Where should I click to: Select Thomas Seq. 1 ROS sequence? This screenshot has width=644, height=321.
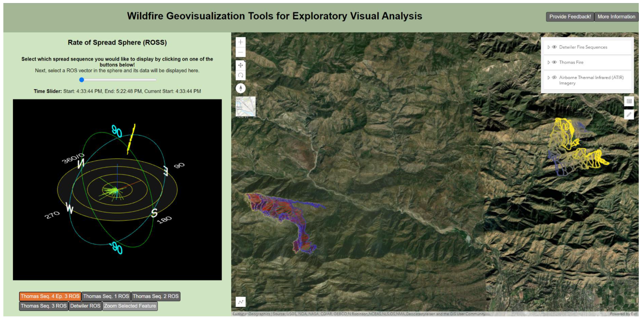pos(106,296)
